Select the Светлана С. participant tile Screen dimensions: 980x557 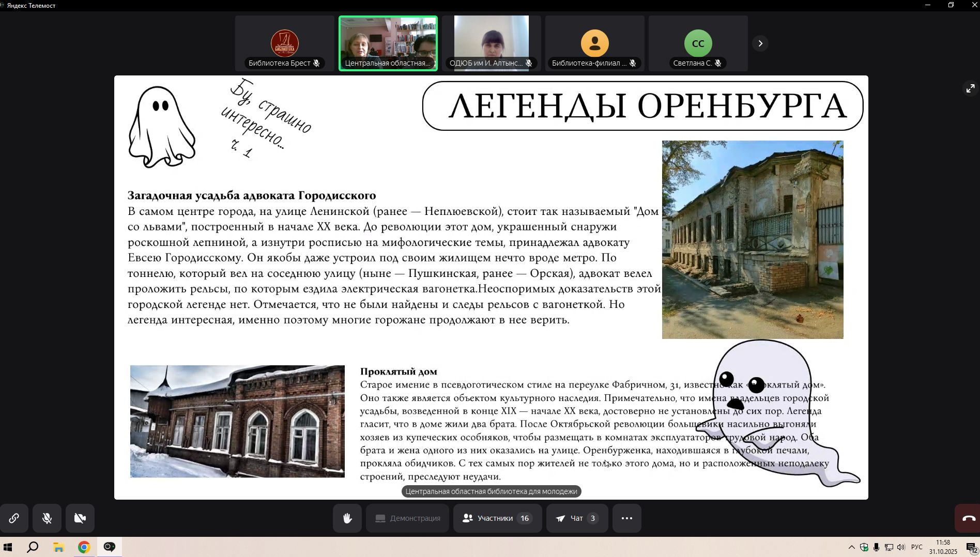point(698,43)
